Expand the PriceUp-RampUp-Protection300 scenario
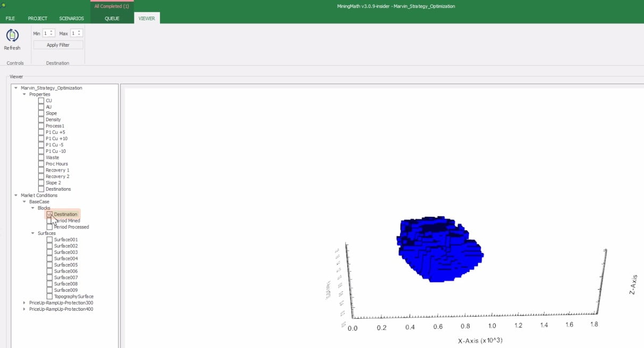Image resolution: width=644 pixels, height=348 pixels. click(24, 303)
